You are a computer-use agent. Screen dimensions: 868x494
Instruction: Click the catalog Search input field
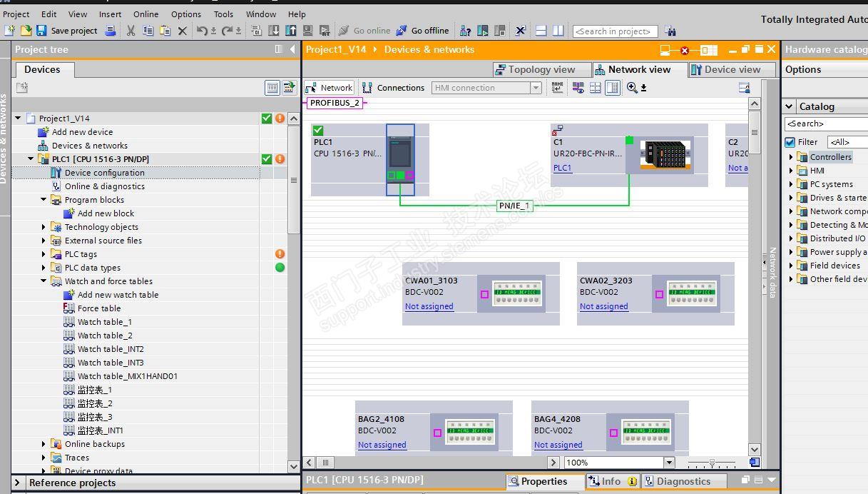pos(826,123)
